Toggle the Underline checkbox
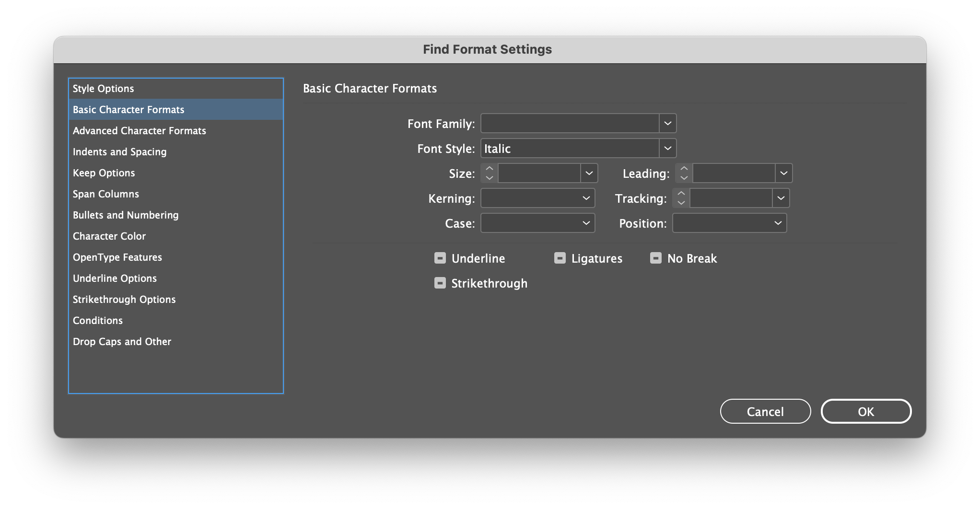Screen dimensions: 980x509 click(x=439, y=258)
